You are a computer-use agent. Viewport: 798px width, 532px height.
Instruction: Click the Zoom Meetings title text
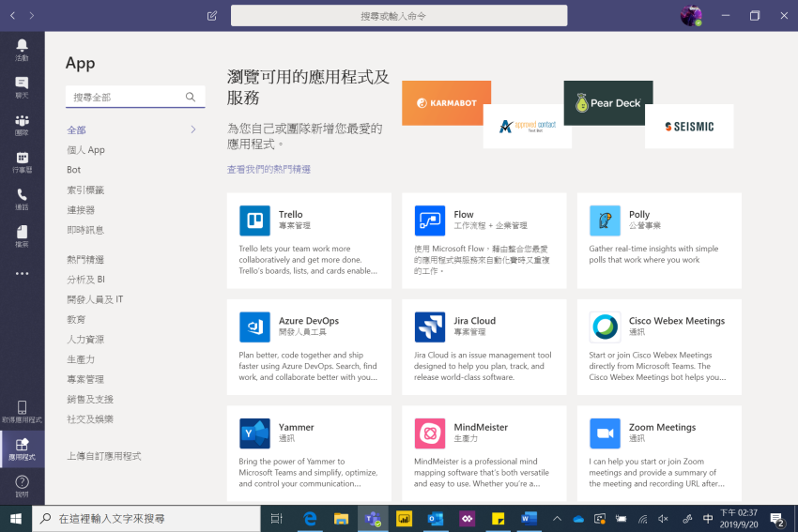[x=662, y=427]
